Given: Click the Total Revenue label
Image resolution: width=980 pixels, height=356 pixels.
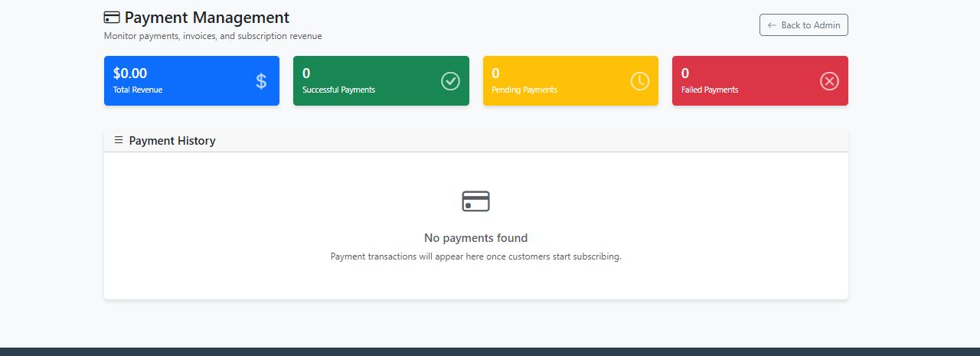Looking at the screenshot, I should 138,90.
